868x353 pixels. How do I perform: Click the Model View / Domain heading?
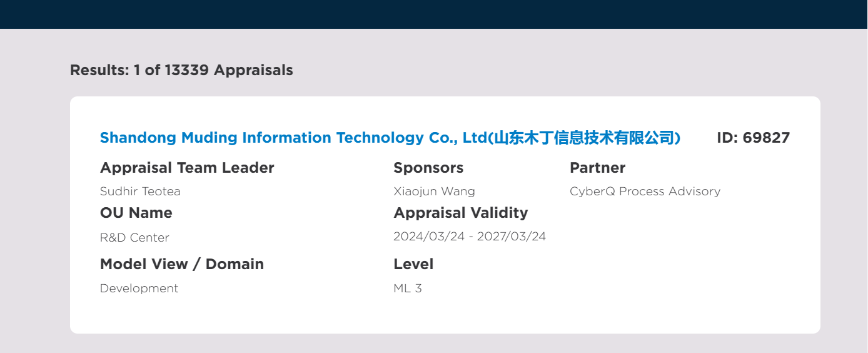(182, 264)
